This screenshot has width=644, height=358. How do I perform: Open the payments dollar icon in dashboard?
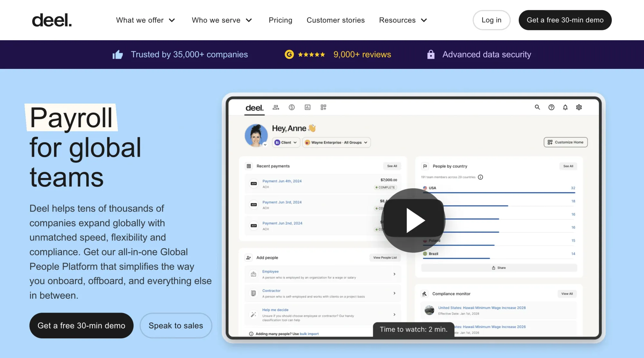[x=292, y=107]
